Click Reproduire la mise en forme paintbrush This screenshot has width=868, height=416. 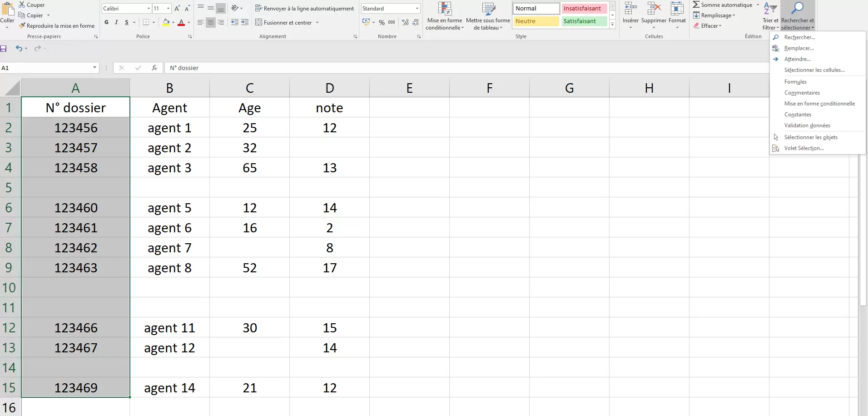(x=22, y=25)
